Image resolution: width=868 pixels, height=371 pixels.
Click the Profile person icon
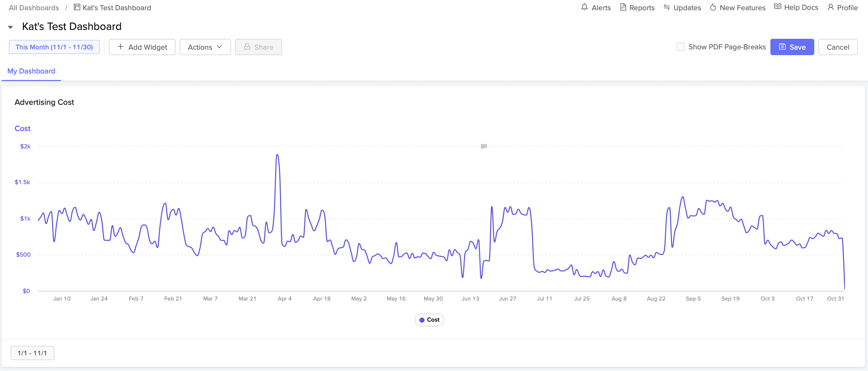coord(831,7)
